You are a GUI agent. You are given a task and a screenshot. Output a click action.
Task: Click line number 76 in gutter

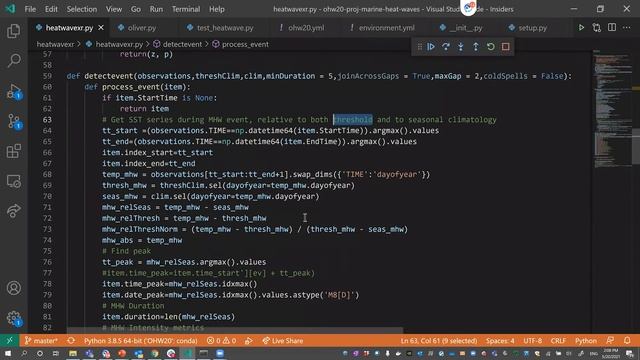(47, 262)
